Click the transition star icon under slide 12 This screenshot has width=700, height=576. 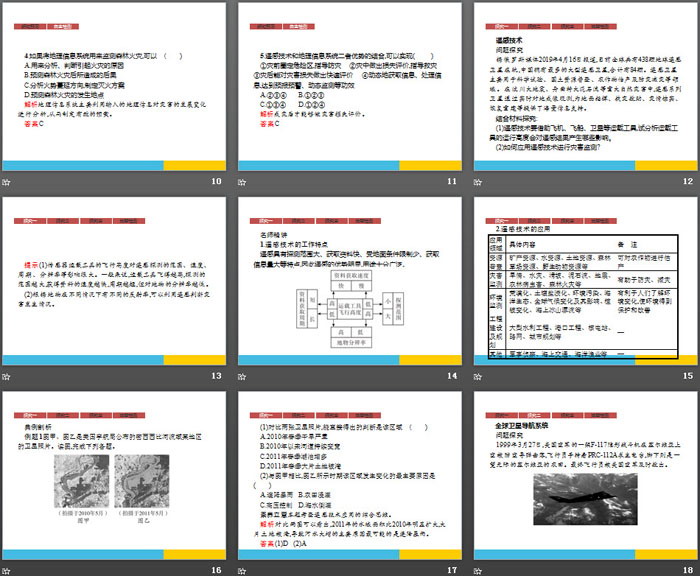[x=478, y=181]
